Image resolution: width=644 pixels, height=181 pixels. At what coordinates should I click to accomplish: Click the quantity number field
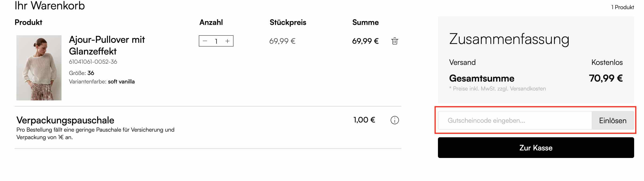click(x=216, y=41)
